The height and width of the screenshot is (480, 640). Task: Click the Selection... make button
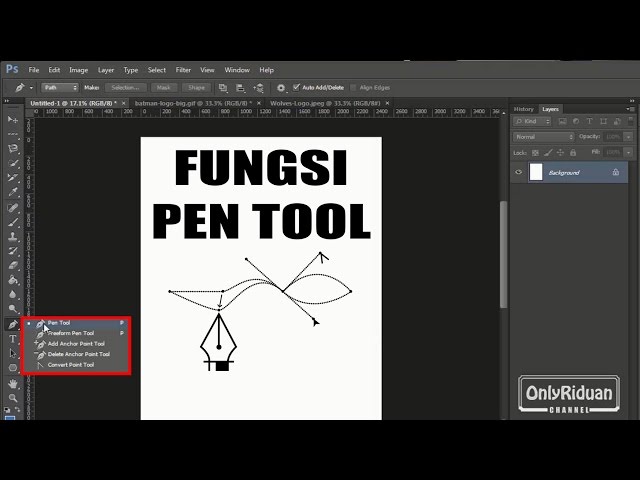(x=125, y=88)
